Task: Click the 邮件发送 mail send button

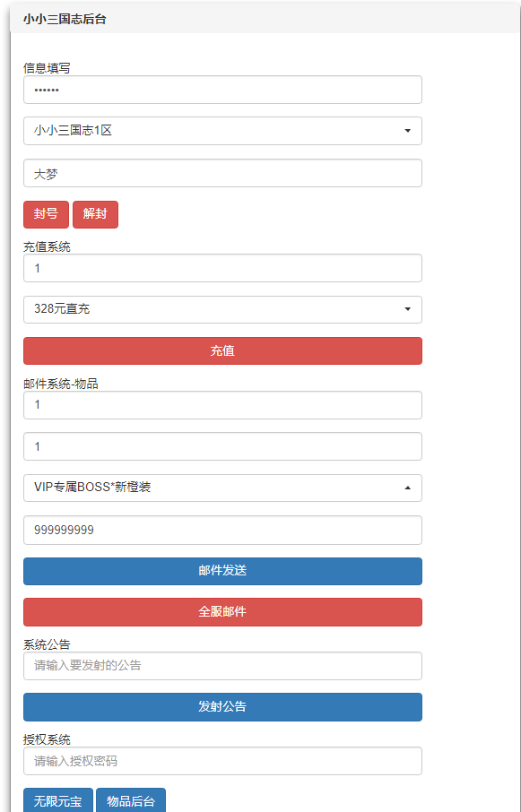Action: coord(221,571)
